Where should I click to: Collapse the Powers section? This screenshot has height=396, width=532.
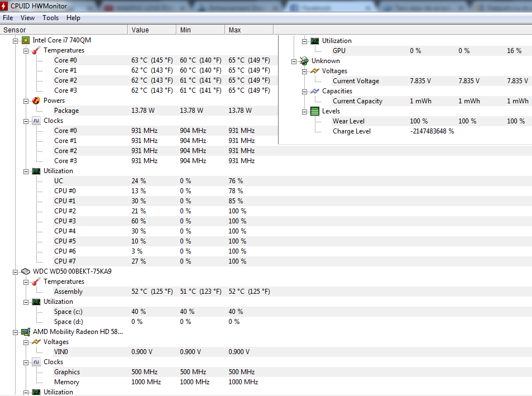[26, 101]
